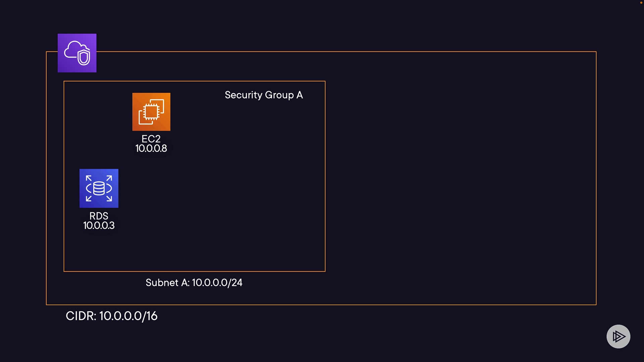Select the blue RDS database icon
The height and width of the screenshot is (362, 644).
pyautogui.click(x=99, y=188)
